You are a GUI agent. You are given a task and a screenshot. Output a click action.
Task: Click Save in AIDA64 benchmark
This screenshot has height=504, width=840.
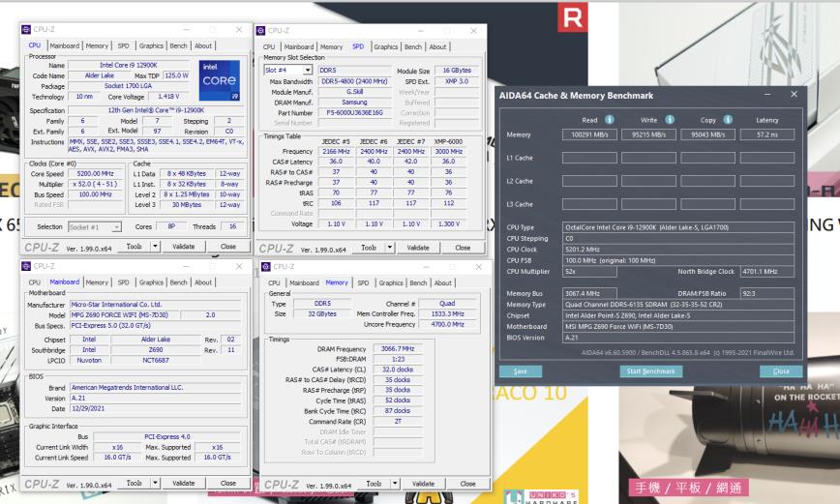(521, 371)
